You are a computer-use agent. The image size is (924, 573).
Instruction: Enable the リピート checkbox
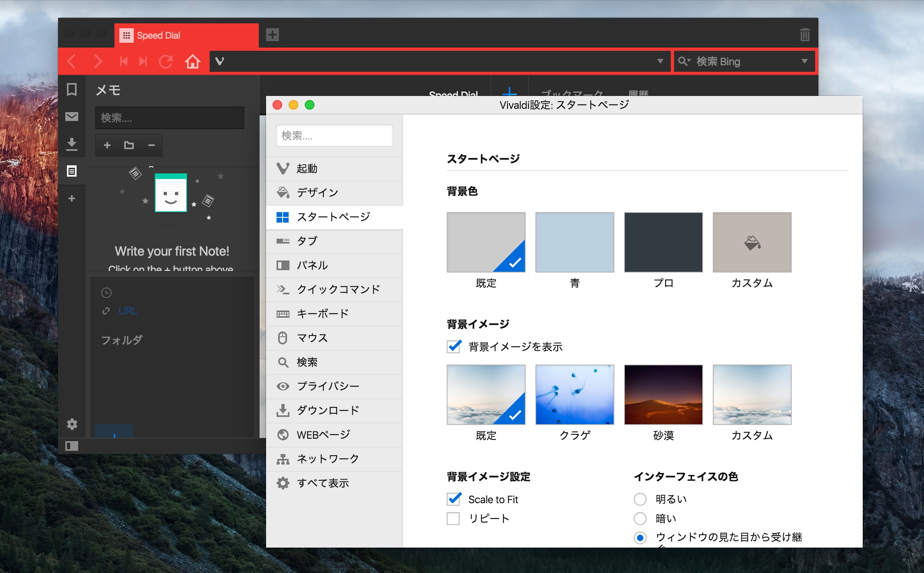453,518
